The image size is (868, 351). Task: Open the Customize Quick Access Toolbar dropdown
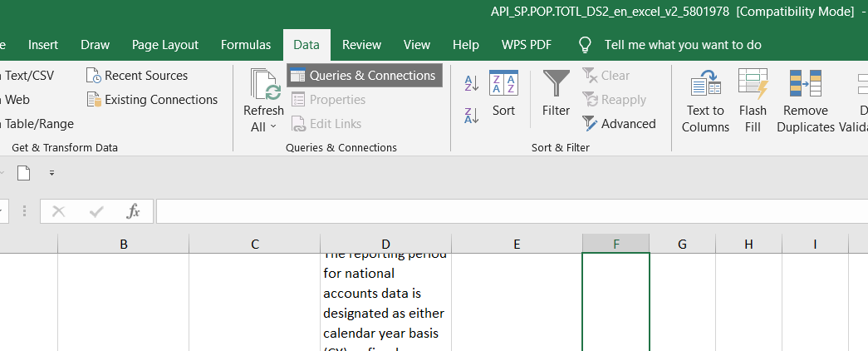click(51, 174)
